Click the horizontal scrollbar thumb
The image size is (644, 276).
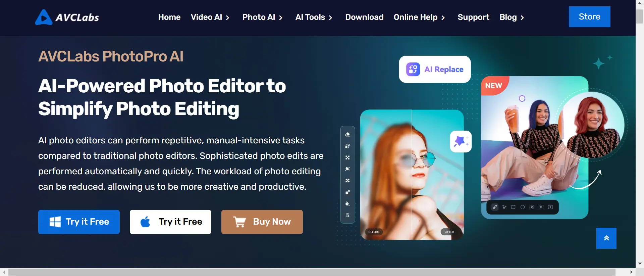click(312, 272)
